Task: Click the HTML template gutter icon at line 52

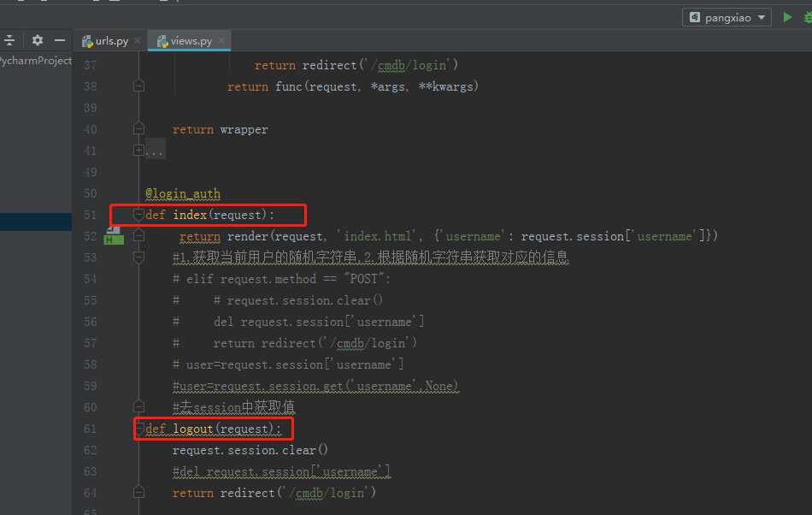Action: (114, 235)
